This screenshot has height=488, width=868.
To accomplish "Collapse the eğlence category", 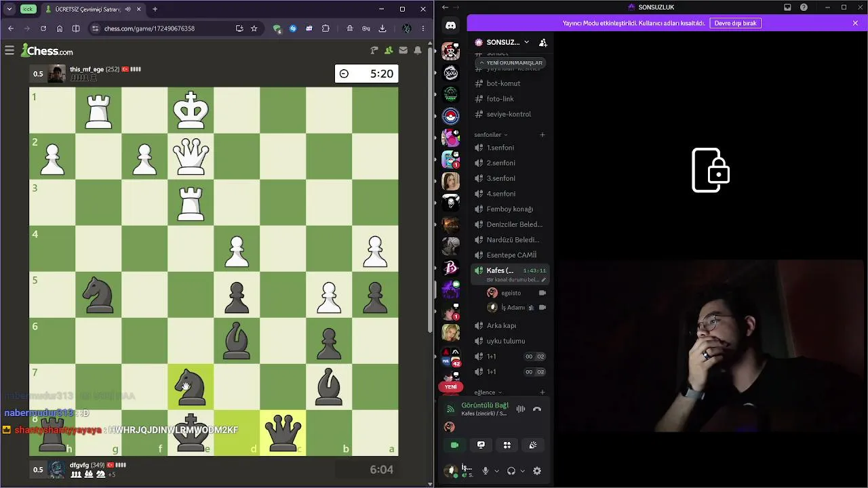I will (x=488, y=392).
